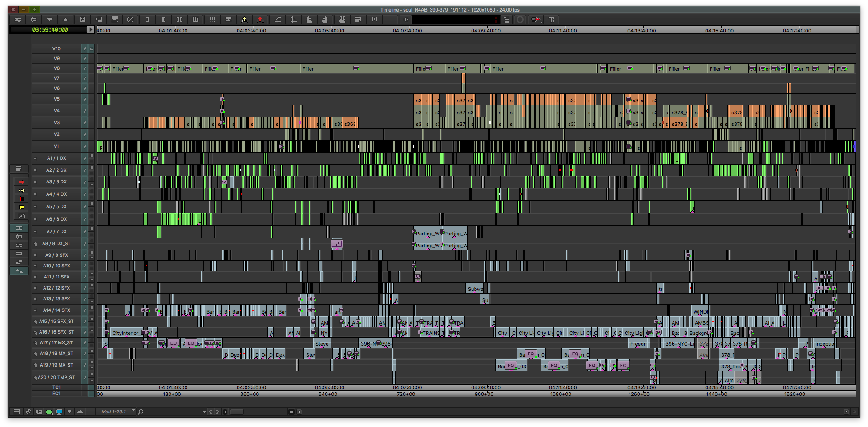The image size is (868, 427).
Task: Click the speaker icon beside audio meter
Action: pos(405,20)
